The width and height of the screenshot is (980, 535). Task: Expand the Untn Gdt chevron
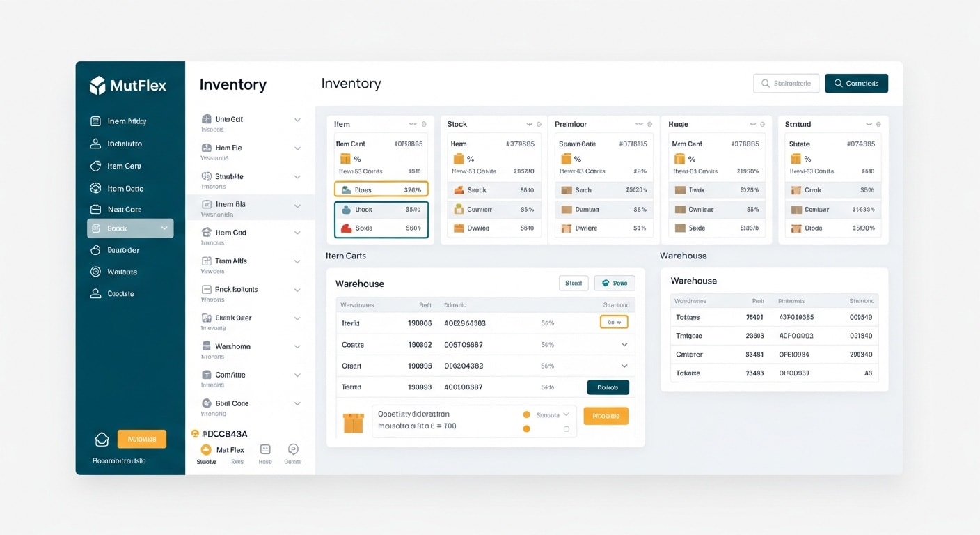[x=297, y=120]
